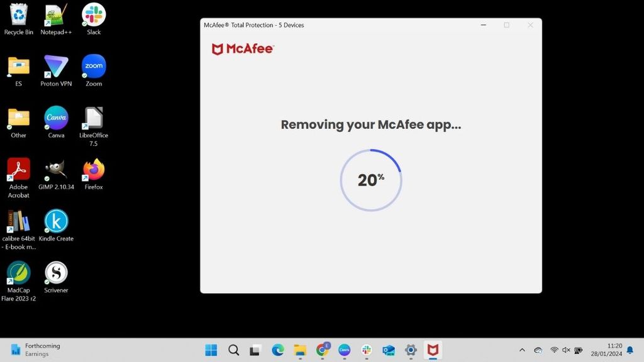Open Wi-Fi settings from the system tray
This screenshot has width=644, height=362.
coord(554,350)
